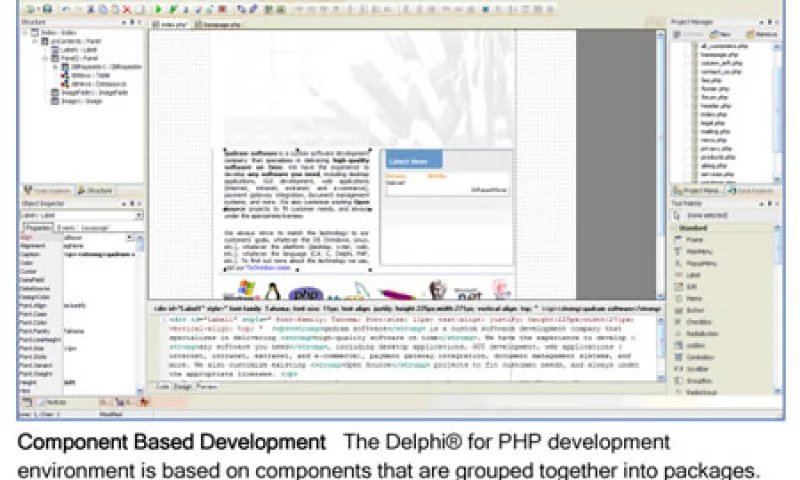Select Label1 node in Structure tree
The height and width of the screenshot is (480, 800).
pos(73,49)
